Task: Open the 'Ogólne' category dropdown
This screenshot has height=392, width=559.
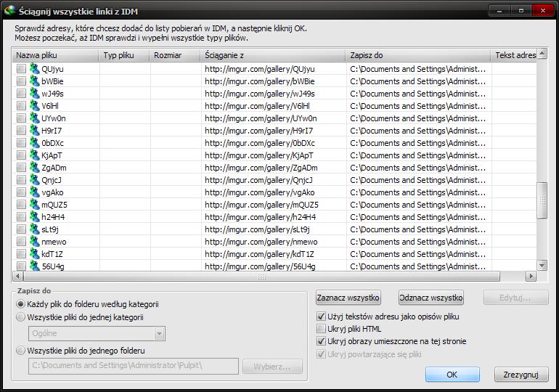Action: tap(159, 333)
